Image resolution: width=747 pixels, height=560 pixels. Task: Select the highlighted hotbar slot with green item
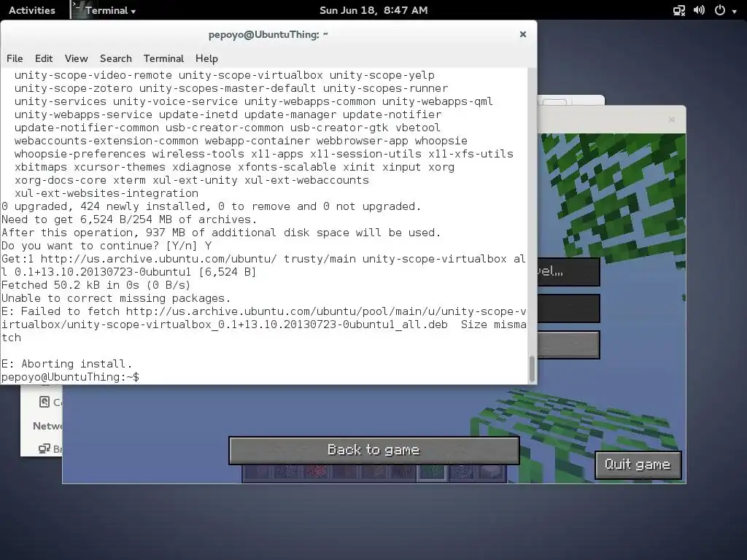tap(432, 472)
